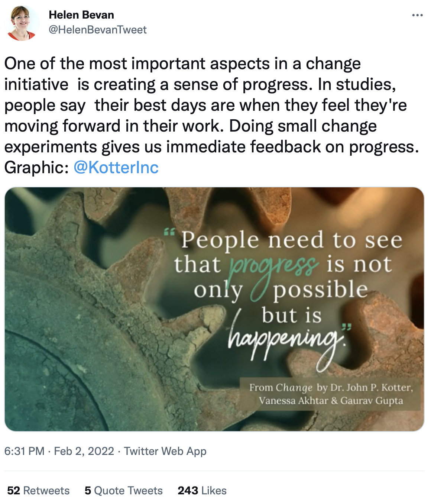Click the Feb 2, 2022 date
This screenshot has height=504, width=431.
(84, 451)
